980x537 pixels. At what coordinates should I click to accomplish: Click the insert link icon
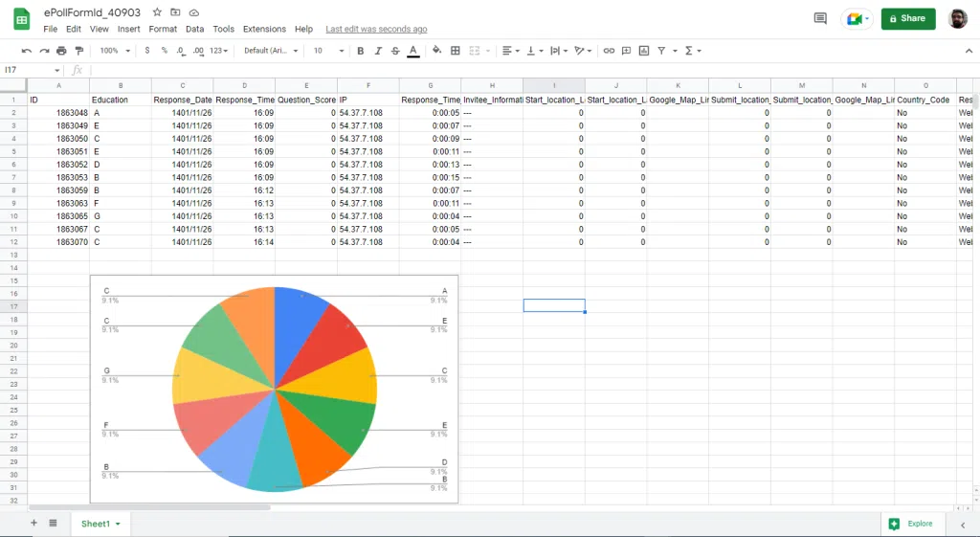[609, 51]
